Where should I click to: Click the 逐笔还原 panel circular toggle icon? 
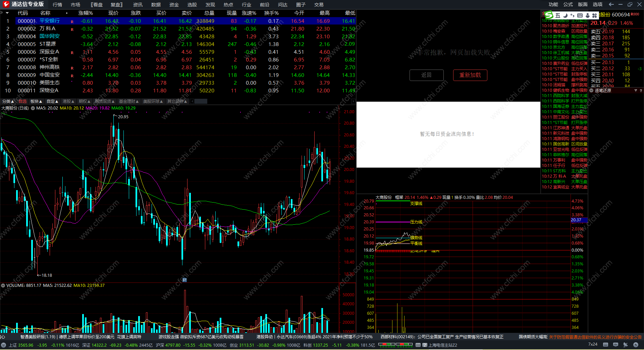point(591,90)
